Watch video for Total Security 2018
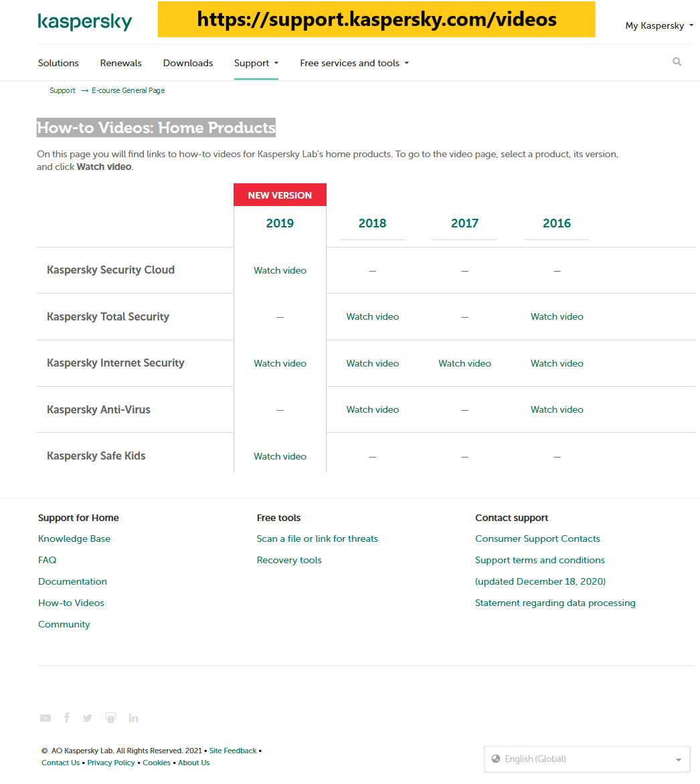This screenshot has height=784, width=700. pyautogui.click(x=373, y=316)
